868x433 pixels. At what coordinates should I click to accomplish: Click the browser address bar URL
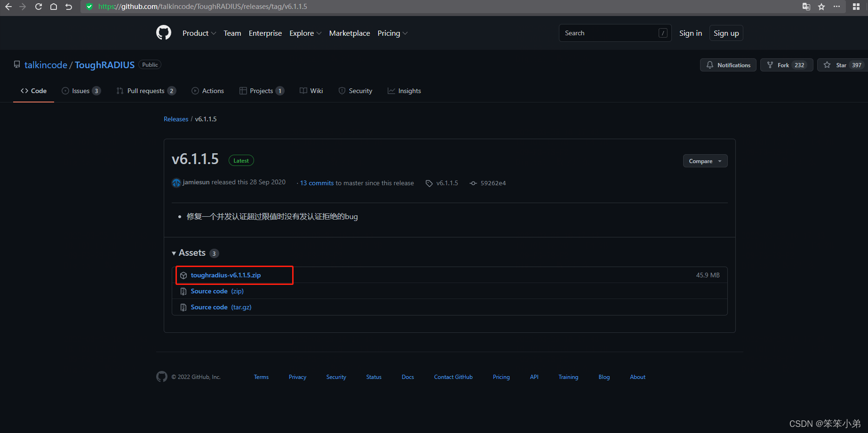coord(203,7)
